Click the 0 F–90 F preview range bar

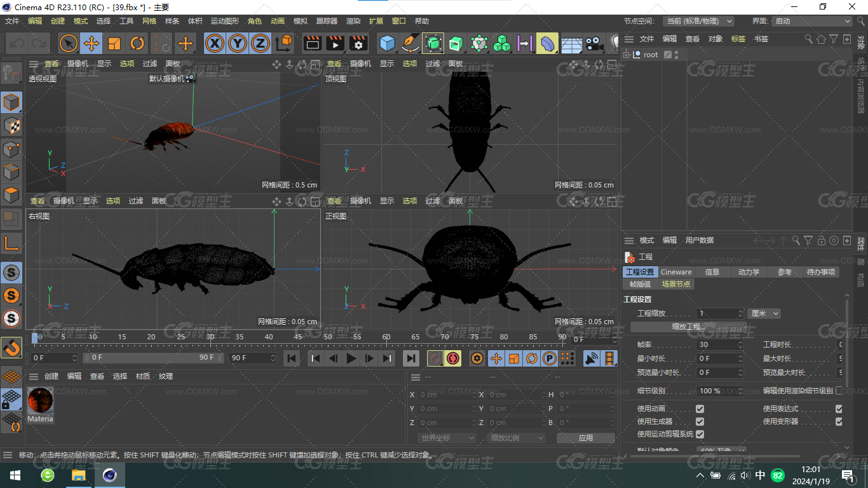pos(153,358)
